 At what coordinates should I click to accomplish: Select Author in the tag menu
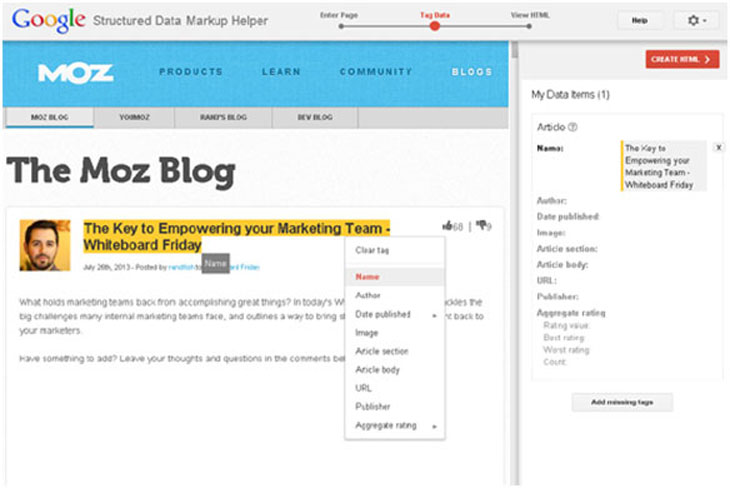(368, 295)
